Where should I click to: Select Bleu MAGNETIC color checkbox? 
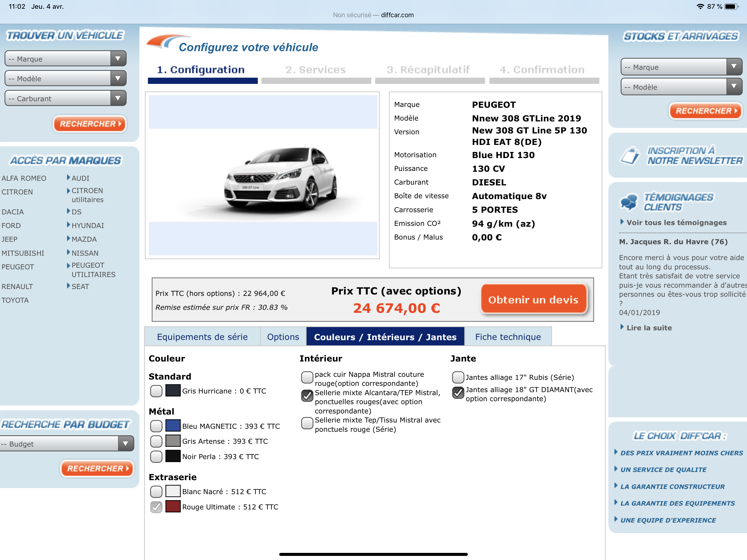[x=156, y=426]
